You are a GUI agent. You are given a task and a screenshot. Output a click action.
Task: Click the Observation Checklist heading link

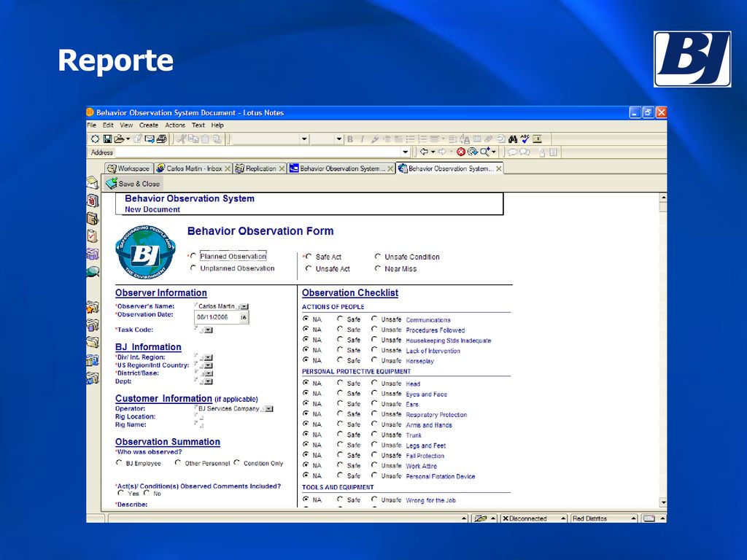click(350, 293)
